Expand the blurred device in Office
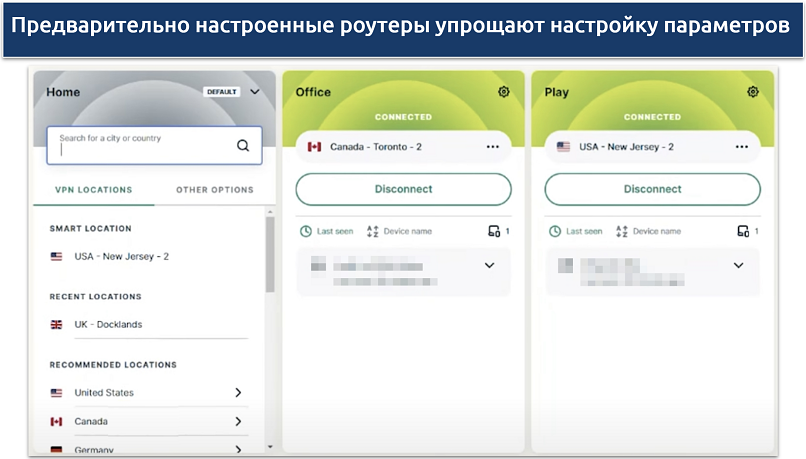The width and height of the screenshot is (806, 459). [489, 266]
